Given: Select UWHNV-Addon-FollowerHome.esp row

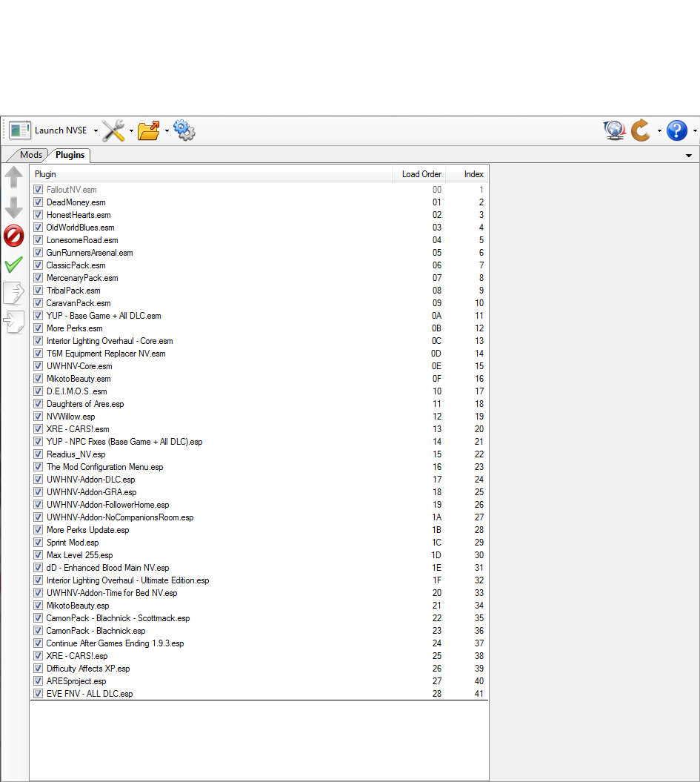Looking at the screenshot, I should (x=259, y=504).
